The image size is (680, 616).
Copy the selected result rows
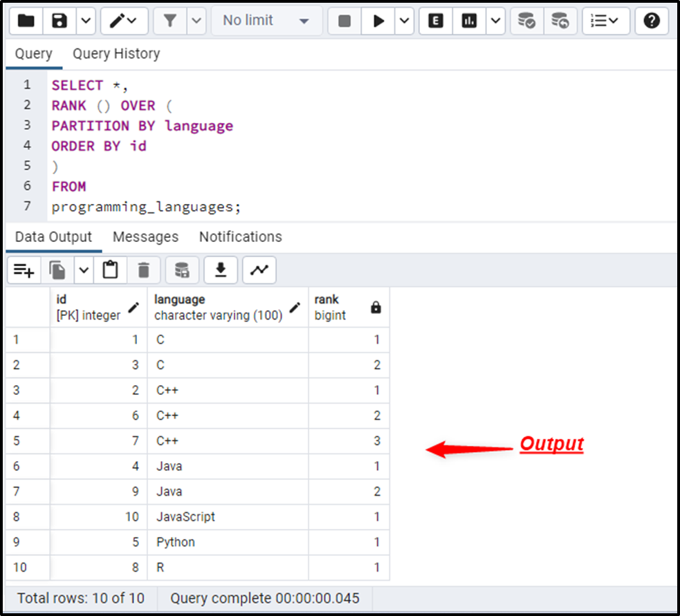tap(57, 270)
